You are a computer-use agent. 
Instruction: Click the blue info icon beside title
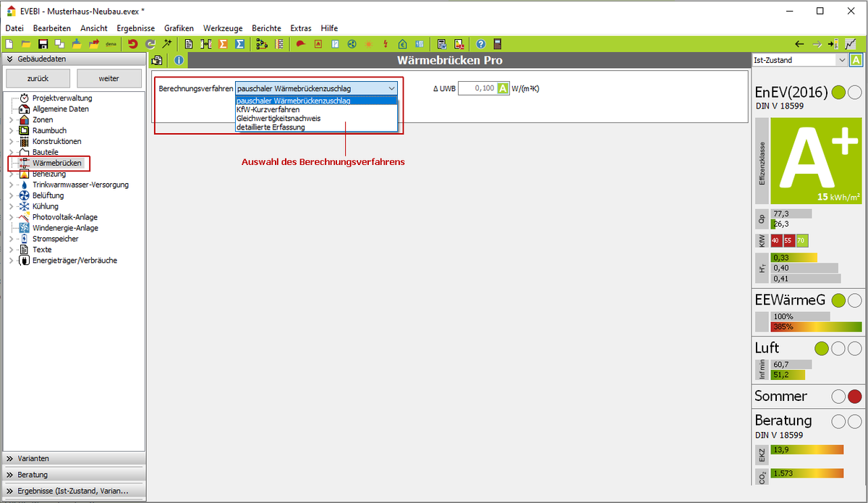(179, 61)
